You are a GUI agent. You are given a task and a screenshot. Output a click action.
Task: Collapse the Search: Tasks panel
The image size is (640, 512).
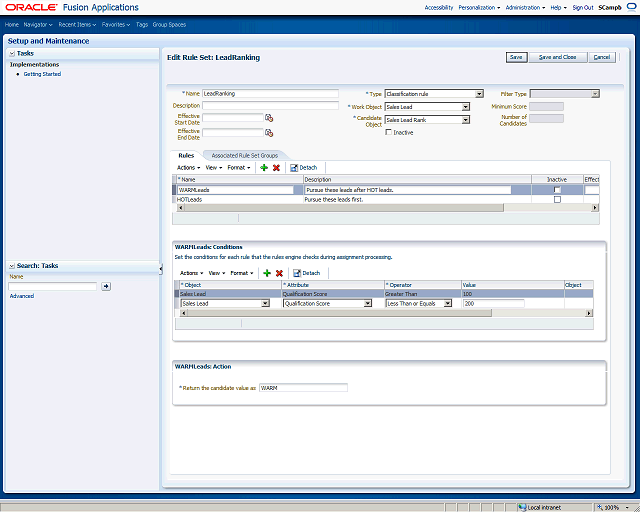click(x=12, y=266)
